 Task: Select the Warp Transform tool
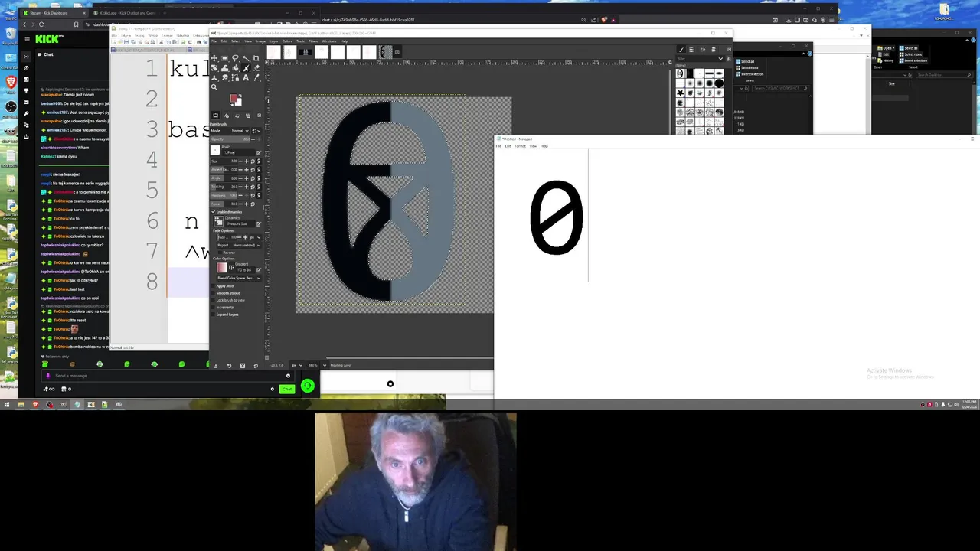tap(225, 68)
